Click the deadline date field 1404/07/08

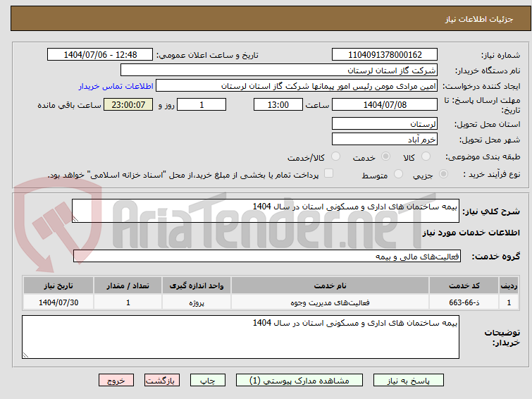[385, 104]
